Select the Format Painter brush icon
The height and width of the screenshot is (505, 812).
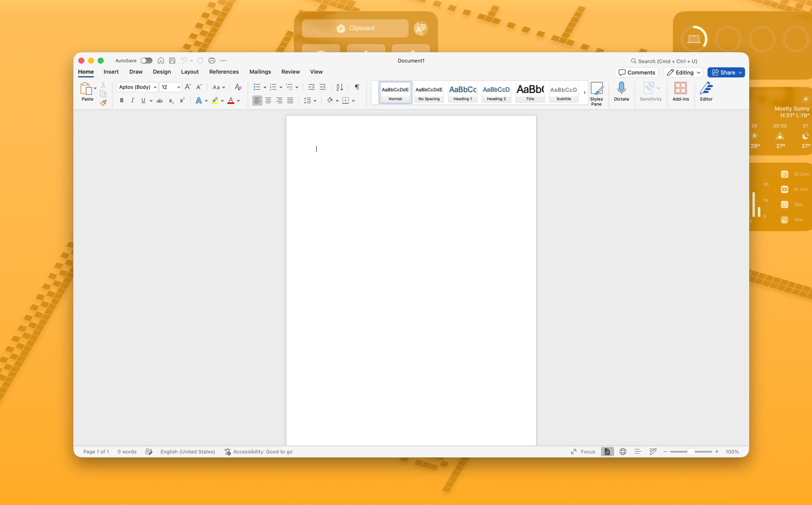click(103, 102)
